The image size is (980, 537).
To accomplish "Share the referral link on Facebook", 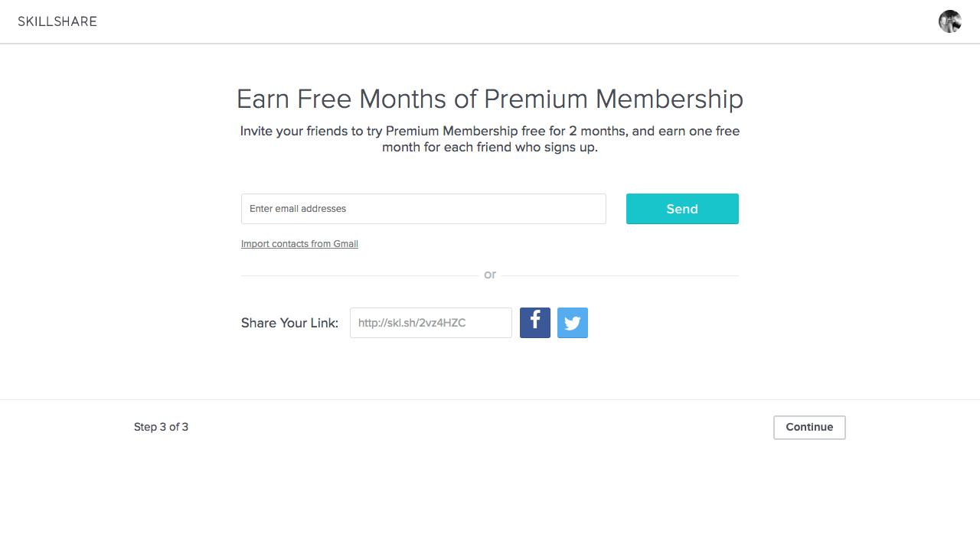I will pos(535,323).
